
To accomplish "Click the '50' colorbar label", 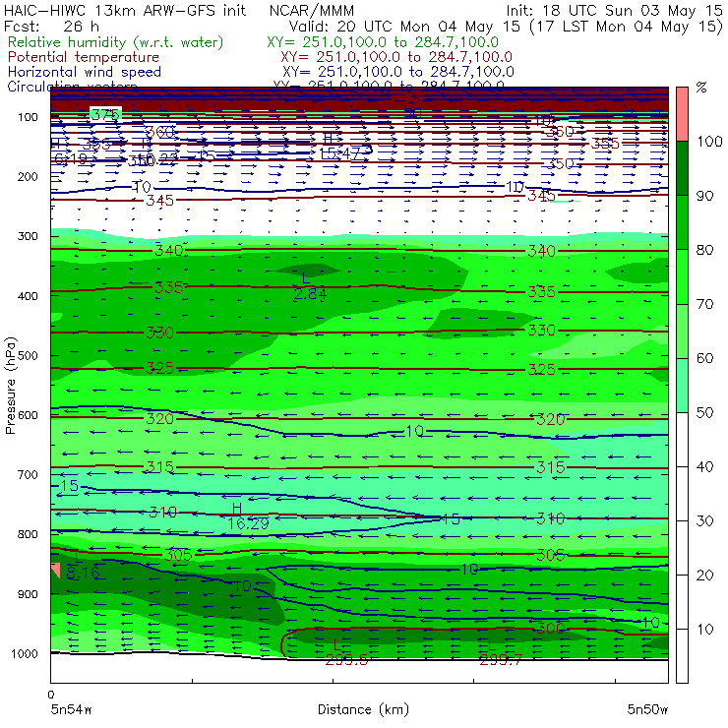I will pos(704,412).
